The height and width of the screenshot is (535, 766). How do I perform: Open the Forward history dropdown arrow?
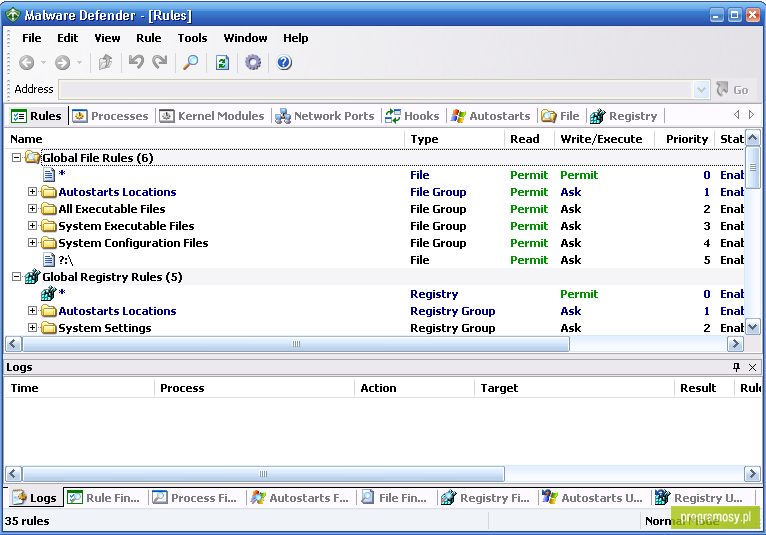(x=79, y=63)
